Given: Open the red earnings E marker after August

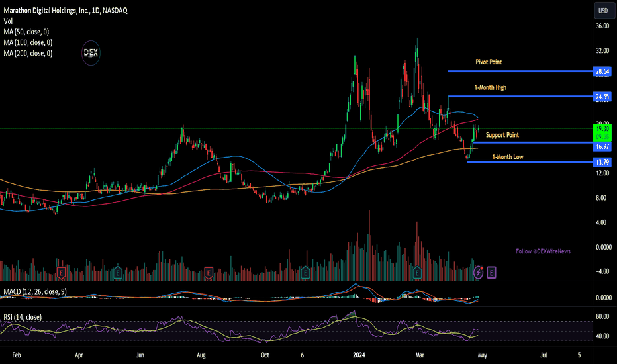Looking at the screenshot, I should pos(208,272).
